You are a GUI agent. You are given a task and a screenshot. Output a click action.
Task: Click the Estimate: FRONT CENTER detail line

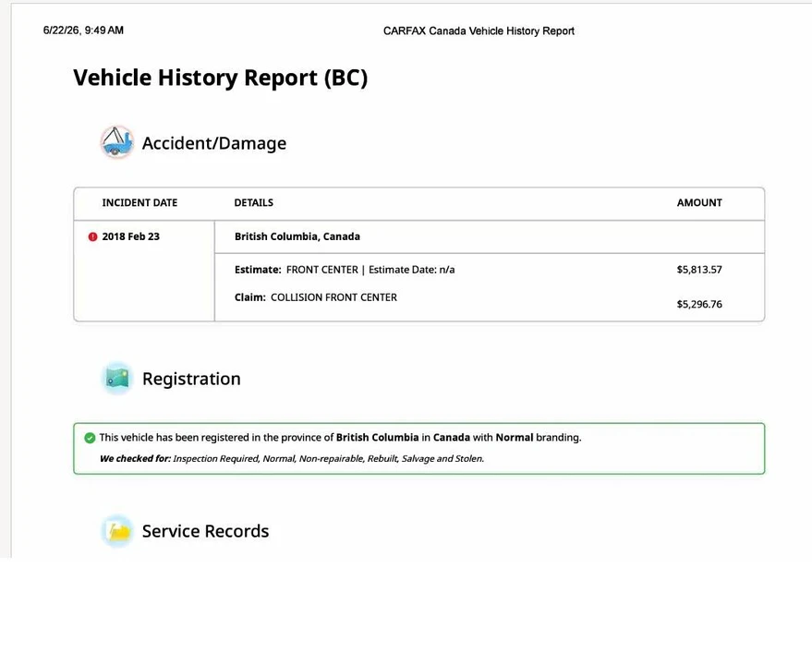point(345,270)
